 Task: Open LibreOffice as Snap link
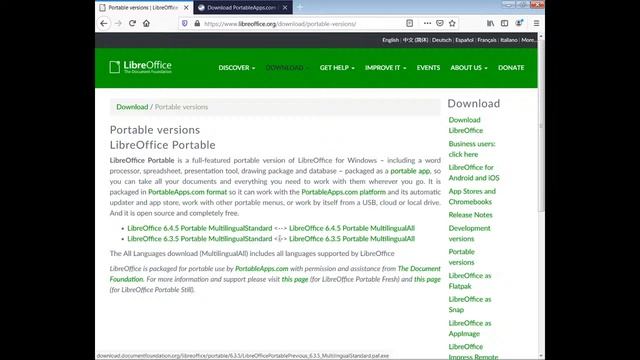[x=470, y=304]
